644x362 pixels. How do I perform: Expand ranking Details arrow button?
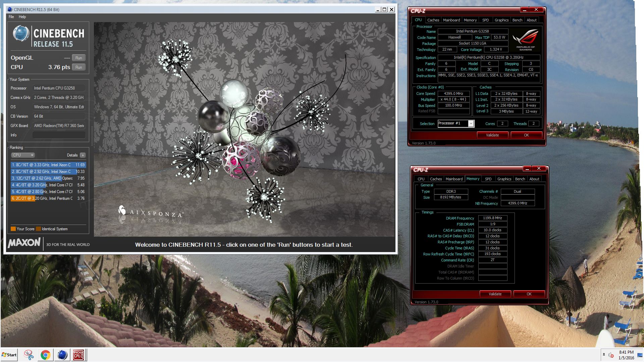(83, 155)
